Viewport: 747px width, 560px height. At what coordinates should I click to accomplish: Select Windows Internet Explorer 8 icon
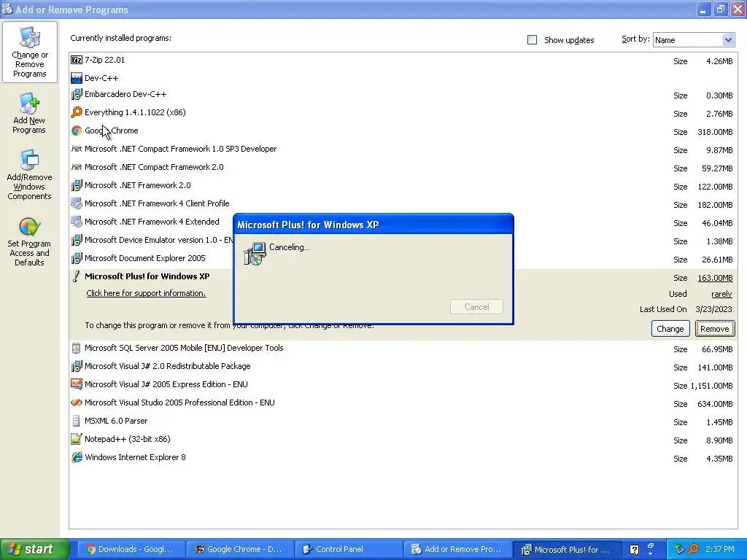click(x=76, y=457)
